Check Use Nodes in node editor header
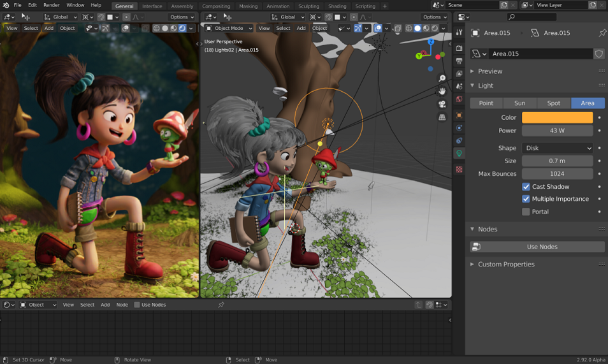 pos(137,305)
